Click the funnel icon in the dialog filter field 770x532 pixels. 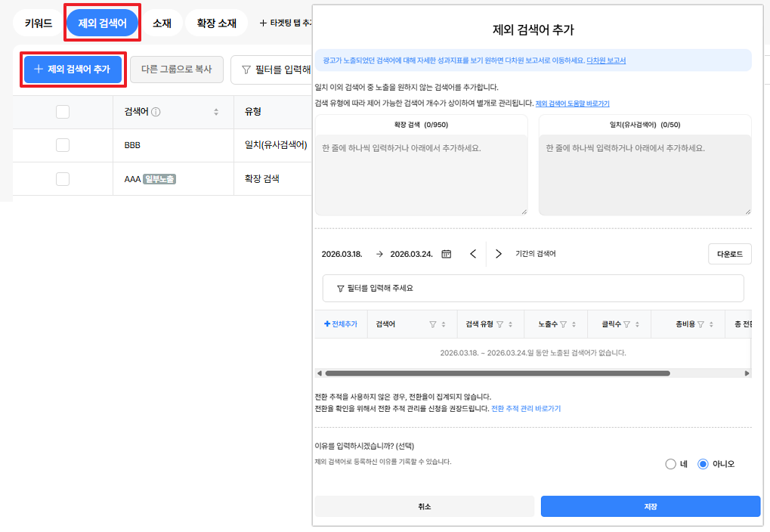(340, 289)
